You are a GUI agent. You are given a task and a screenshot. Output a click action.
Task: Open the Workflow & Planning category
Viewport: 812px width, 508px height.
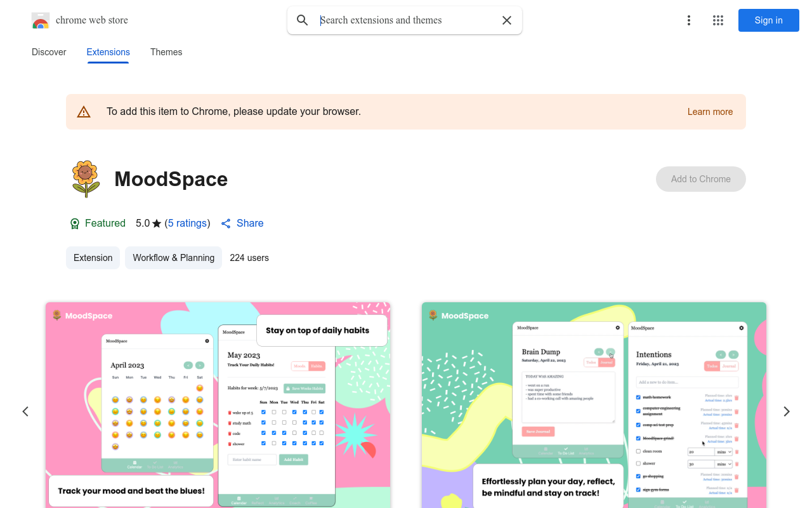173,258
